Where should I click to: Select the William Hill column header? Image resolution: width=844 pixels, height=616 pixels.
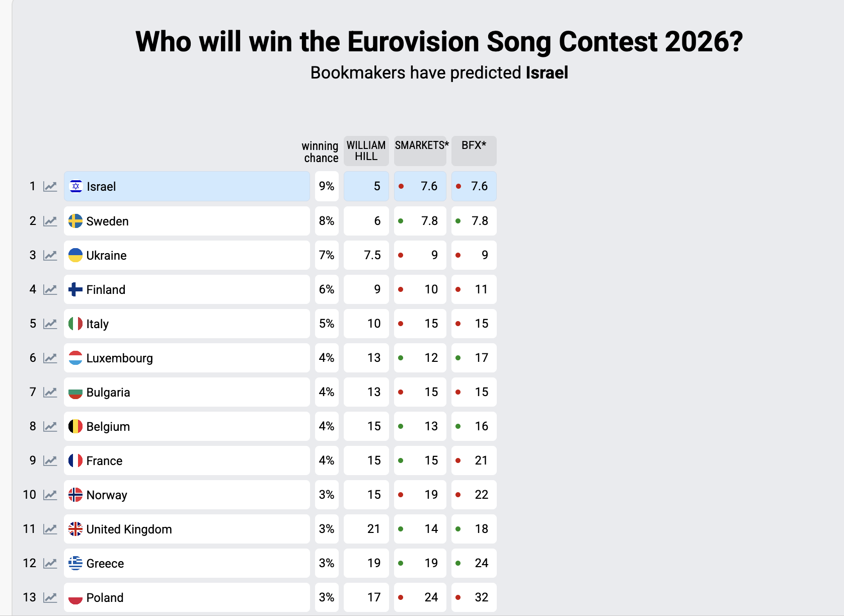(x=366, y=151)
